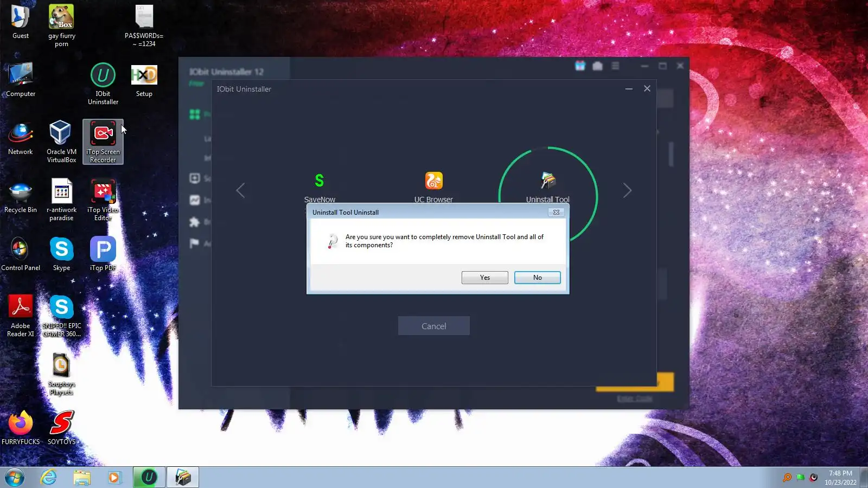Select the PA$$W0RDs text file icon

(x=144, y=25)
